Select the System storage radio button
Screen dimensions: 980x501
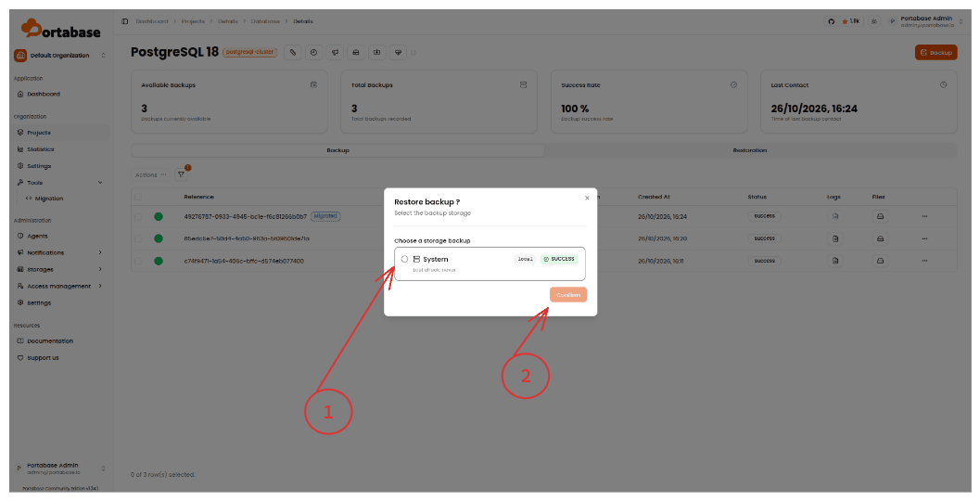tap(404, 259)
